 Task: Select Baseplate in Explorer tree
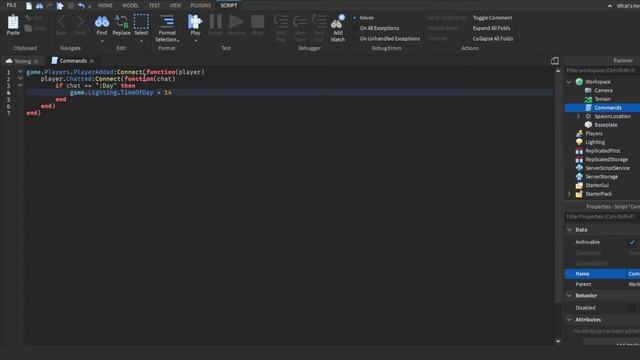pos(606,125)
